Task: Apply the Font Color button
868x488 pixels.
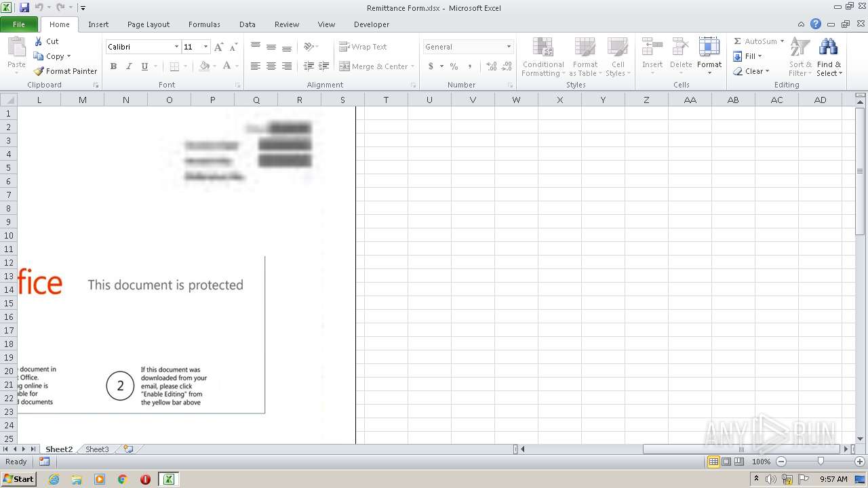Action: point(226,66)
